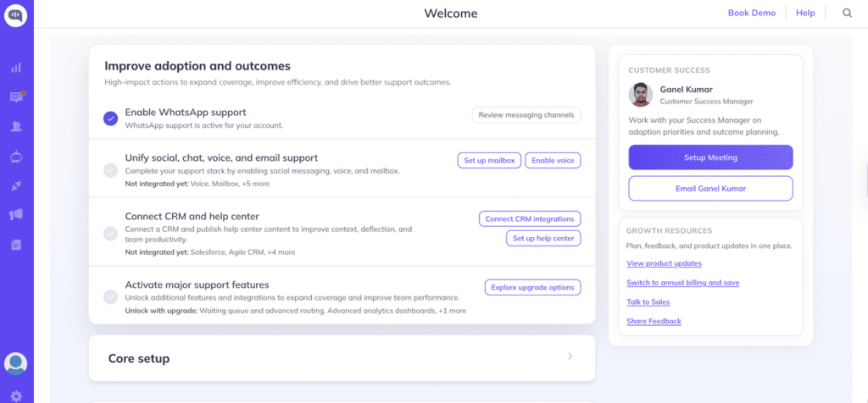Click 'Voice, Mailbox, +5 more' text
The image size is (868, 403).
point(230,184)
